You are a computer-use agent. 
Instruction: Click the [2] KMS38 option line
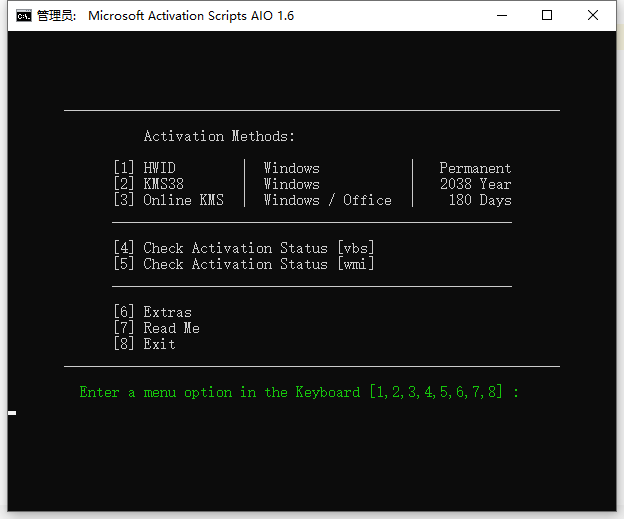pyautogui.click(x=148, y=184)
